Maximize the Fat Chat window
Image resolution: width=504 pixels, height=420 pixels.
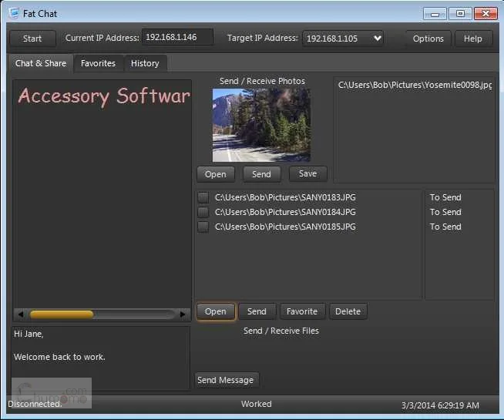[460, 14]
